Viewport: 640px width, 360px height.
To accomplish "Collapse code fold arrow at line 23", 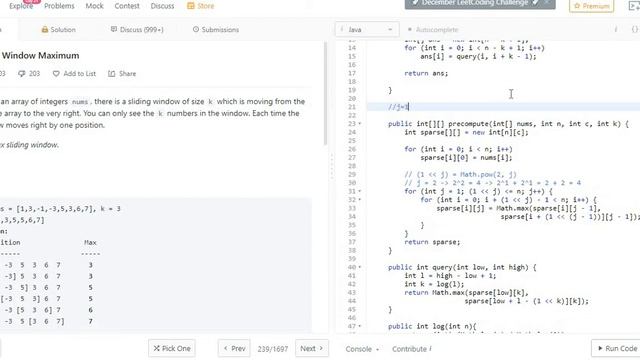I will pos(360,124).
